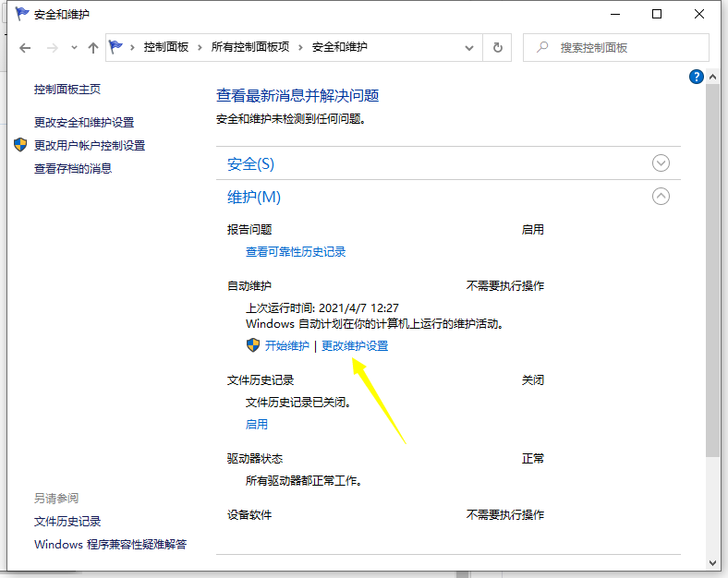Click the flag icon in address bar
728x578 pixels.
click(x=115, y=47)
